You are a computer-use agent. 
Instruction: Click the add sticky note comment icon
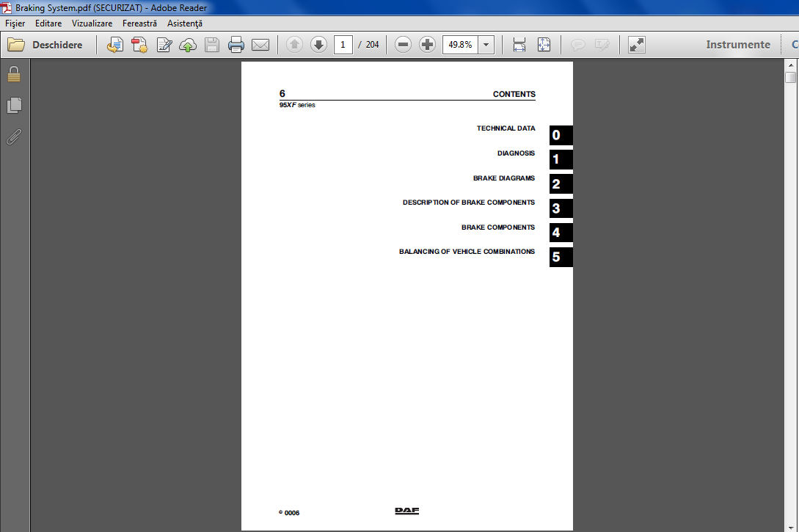[x=577, y=45]
